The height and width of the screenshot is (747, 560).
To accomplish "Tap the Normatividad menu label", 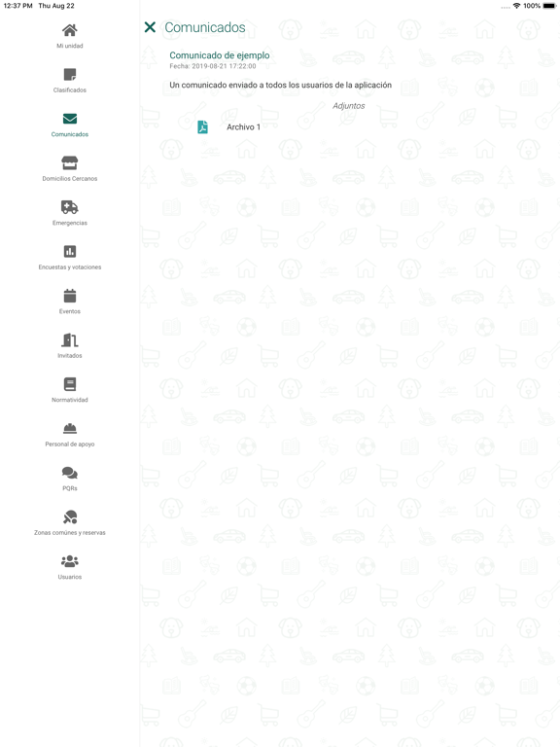I will (x=70, y=400).
